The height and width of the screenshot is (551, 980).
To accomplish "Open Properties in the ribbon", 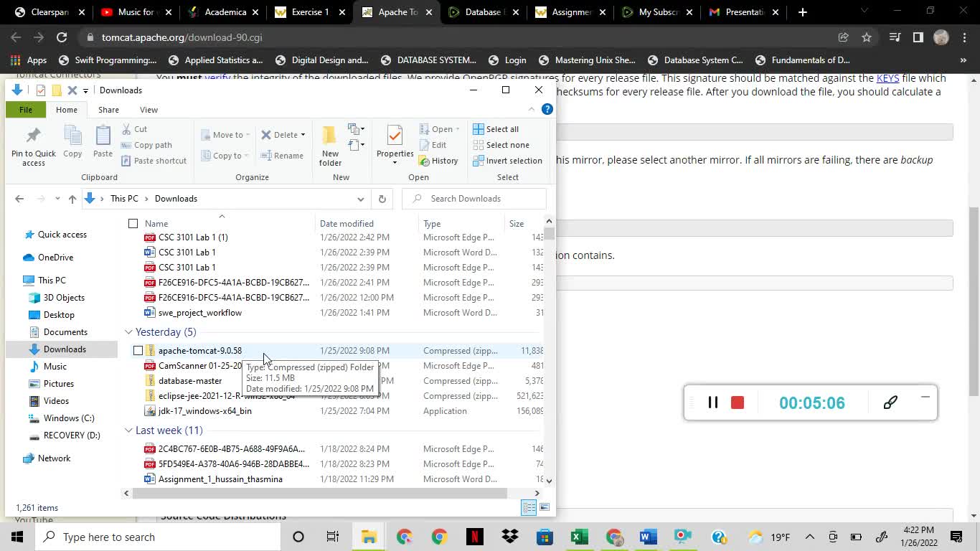I will [x=395, y=144].
